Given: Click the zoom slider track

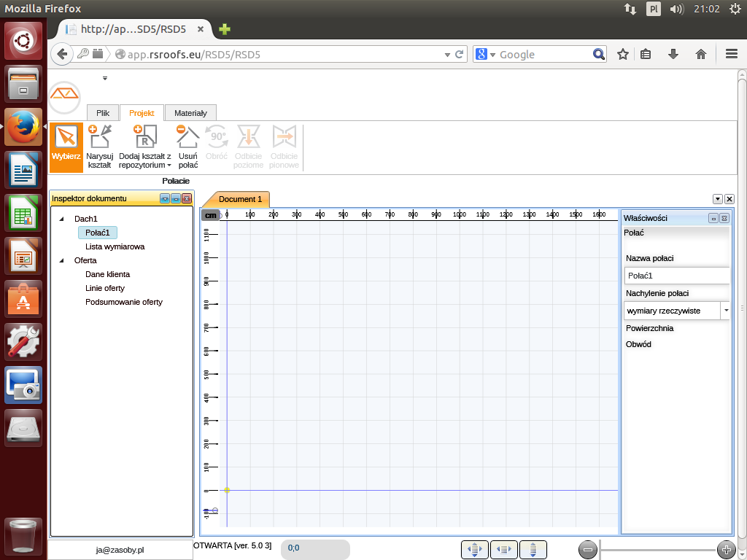Looking at the screenshot, I should coord(657,550).
